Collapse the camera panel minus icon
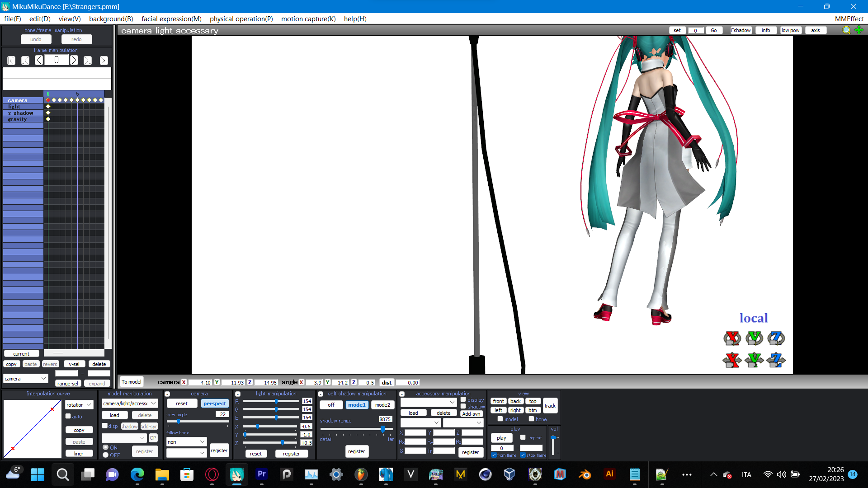868x488 pixels. click(167, 394)
